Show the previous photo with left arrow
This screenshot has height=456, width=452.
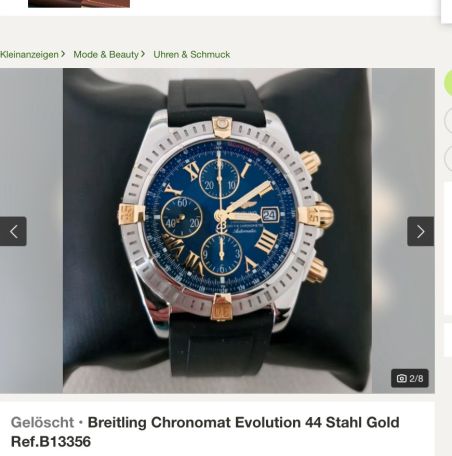pos(13,231)
